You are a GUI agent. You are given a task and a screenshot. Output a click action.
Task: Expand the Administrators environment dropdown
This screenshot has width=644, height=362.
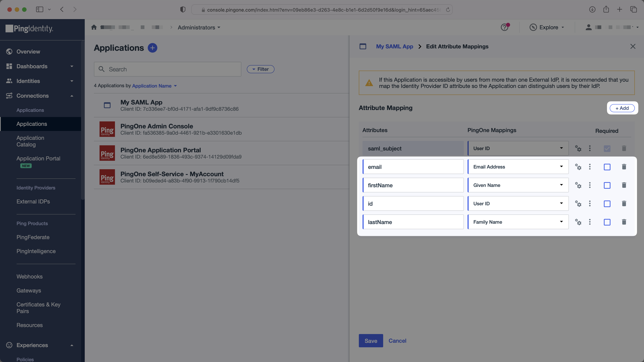(x=199, y=27)
